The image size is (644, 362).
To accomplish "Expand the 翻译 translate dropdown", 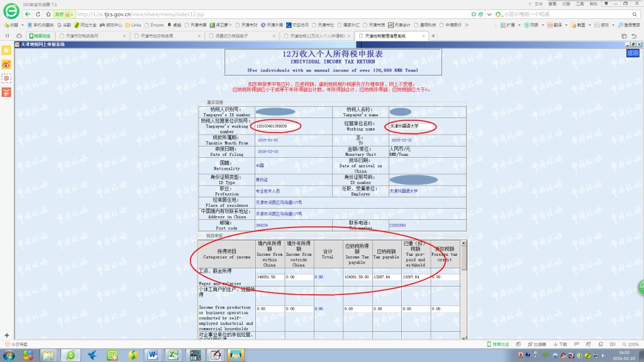I will click(567, 25).
